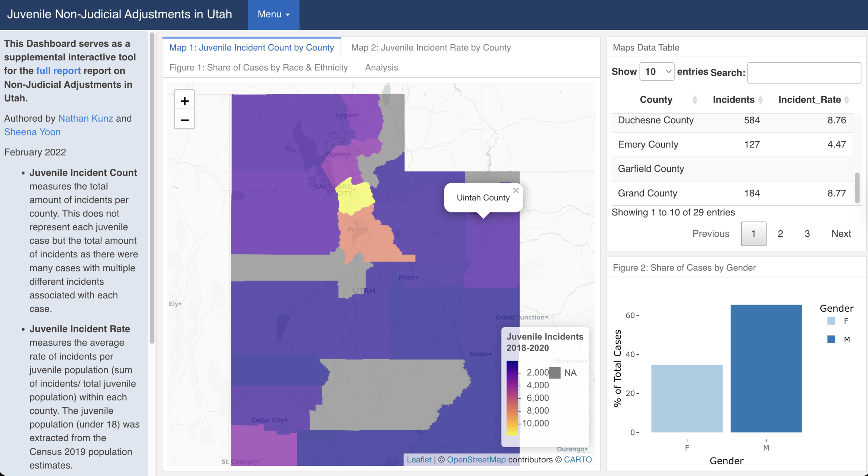Screen dimensions: 868x476
Task: Open the OpenStreetMap attribution link
Action: click(476, 460)
